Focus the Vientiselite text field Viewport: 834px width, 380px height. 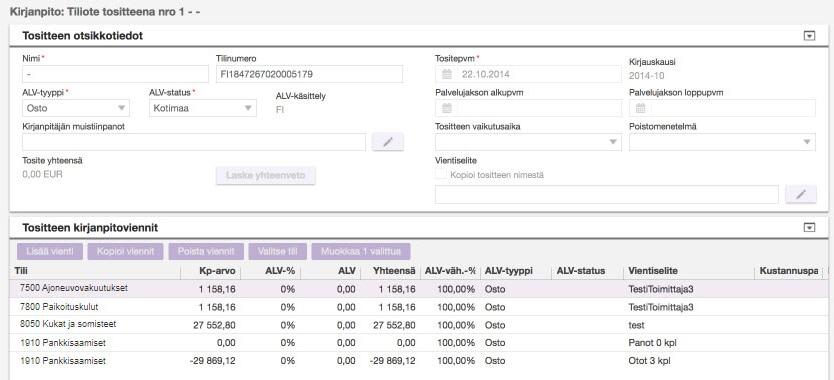pos(607,194)
